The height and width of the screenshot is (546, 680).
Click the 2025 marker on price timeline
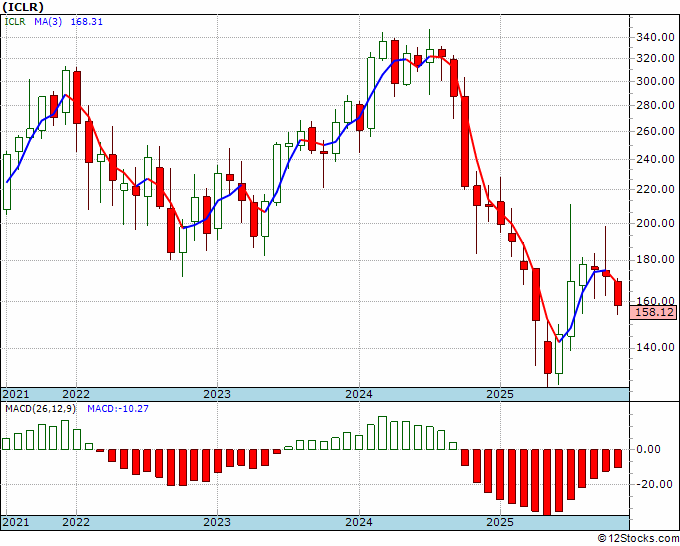pos(500,394)
